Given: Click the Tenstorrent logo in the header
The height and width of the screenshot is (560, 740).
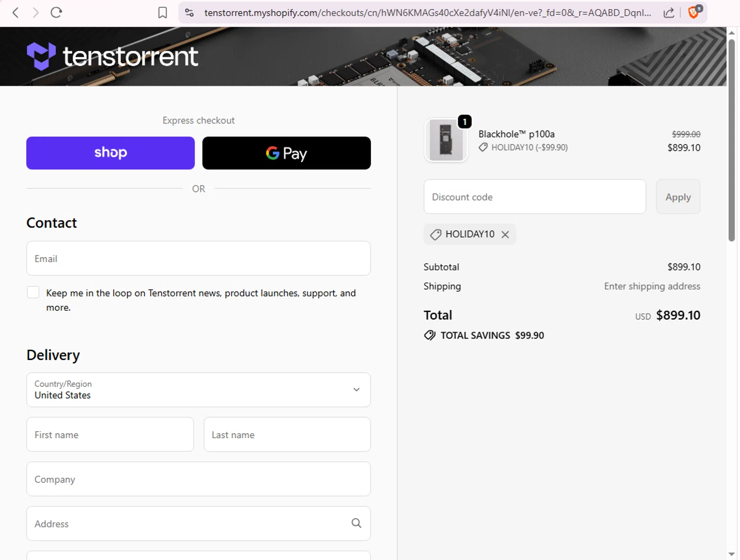Looking at the screenshot, I should click(112, 56).
